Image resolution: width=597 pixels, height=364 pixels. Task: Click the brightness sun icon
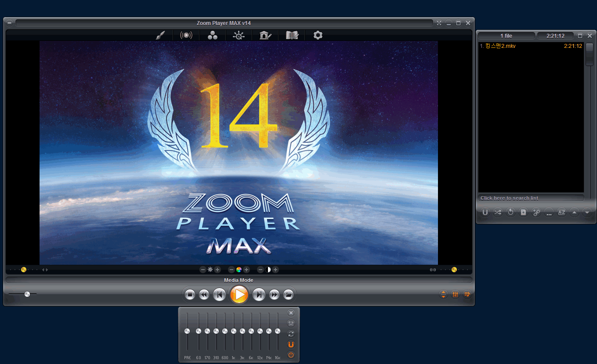(x=210, y=270)
